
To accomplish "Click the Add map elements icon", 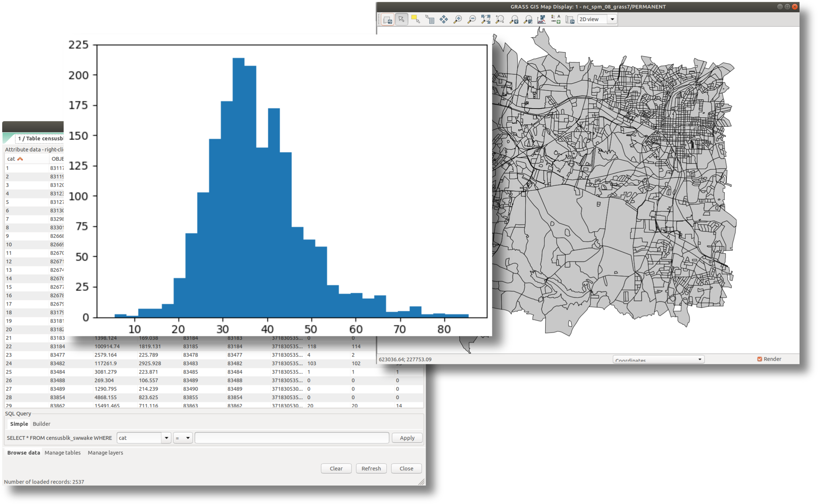I will point(556,20).
